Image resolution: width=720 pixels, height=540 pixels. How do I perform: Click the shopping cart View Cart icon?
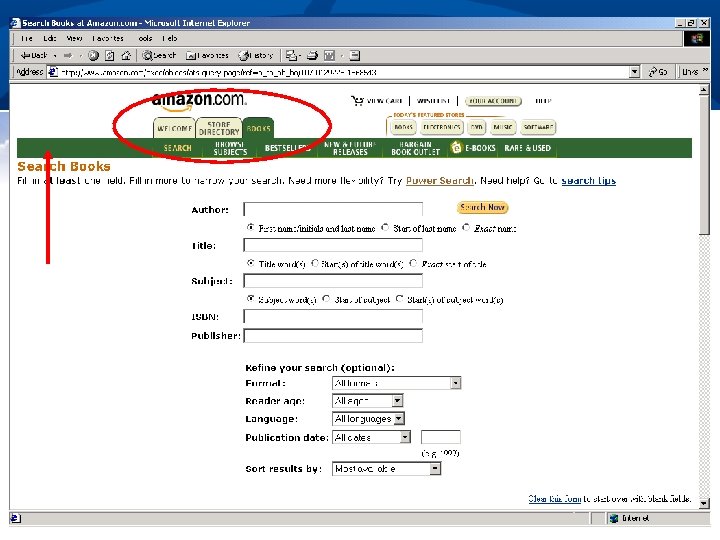tap(357, 101)
